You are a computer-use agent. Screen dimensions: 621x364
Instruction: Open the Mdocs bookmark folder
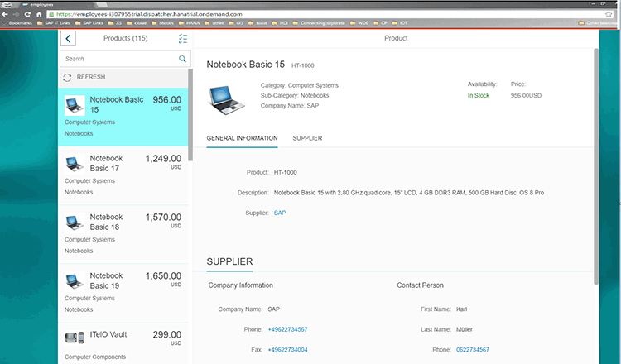(x=163, y=23)
